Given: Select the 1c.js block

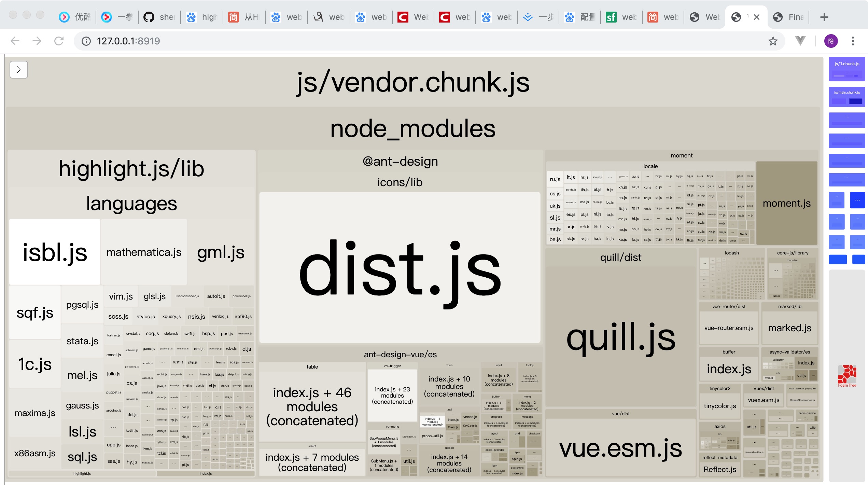Looking at the screenshot, I should coord(35,364).
